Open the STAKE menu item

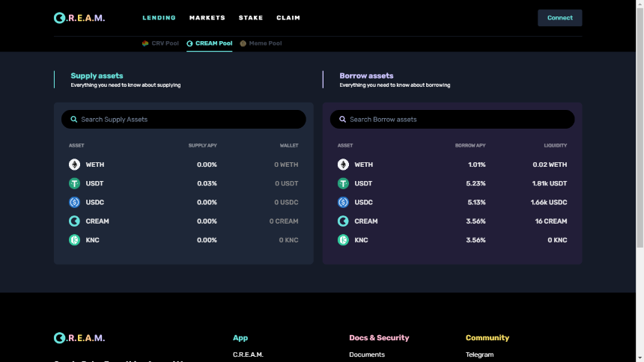(x=251, y=18)
